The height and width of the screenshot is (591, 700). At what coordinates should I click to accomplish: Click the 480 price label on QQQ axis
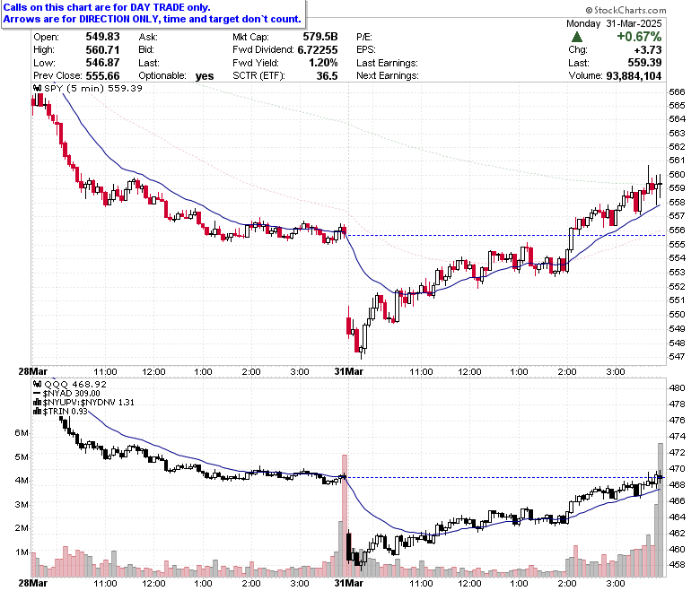tap(677, 387)
